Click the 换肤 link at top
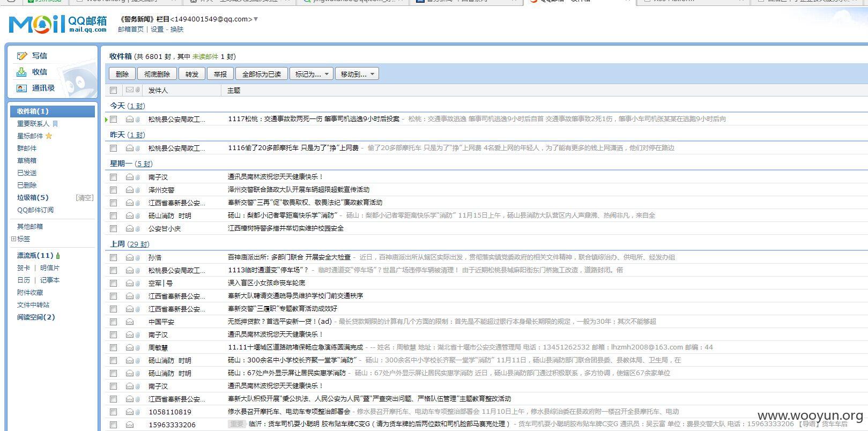This screenshot has height=431, width=868. 177,29
